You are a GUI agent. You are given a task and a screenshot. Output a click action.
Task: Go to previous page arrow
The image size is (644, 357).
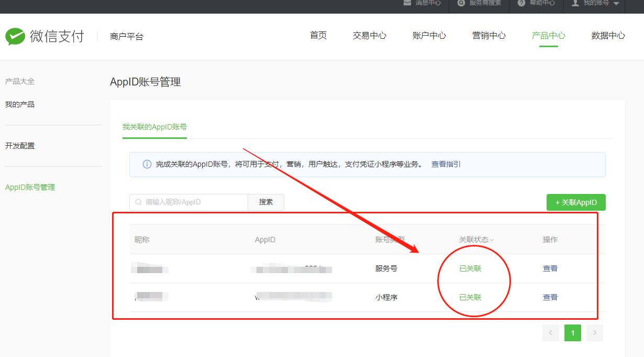click(551, 333)
